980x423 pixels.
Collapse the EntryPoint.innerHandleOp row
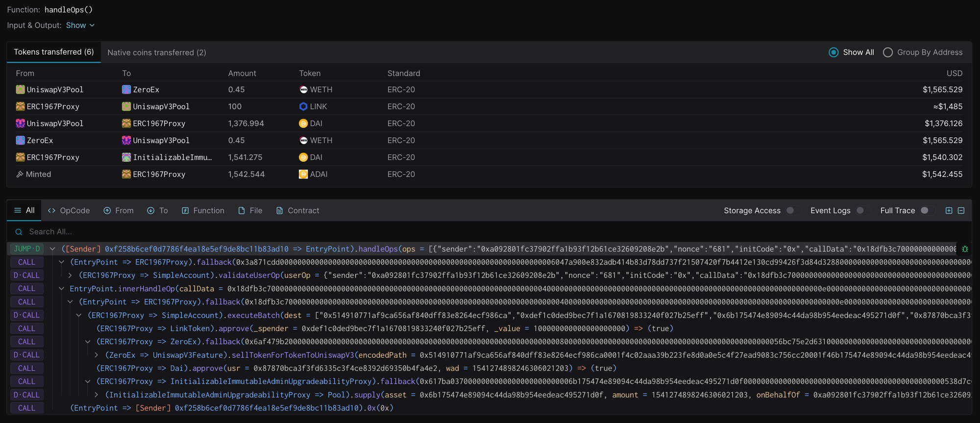pyautogui.click(x=61, y=289)
